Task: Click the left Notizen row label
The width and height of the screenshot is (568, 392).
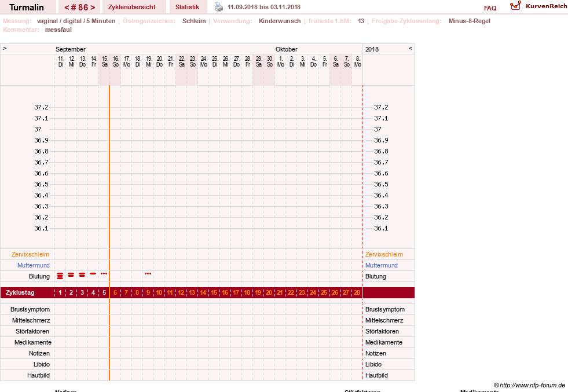Action: [x=39, y=353]
